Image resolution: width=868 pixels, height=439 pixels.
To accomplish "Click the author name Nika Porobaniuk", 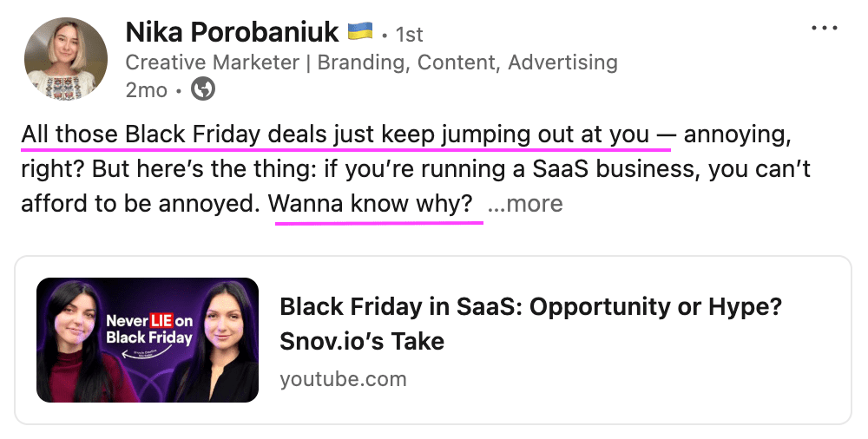I will [x=232, y=33].
